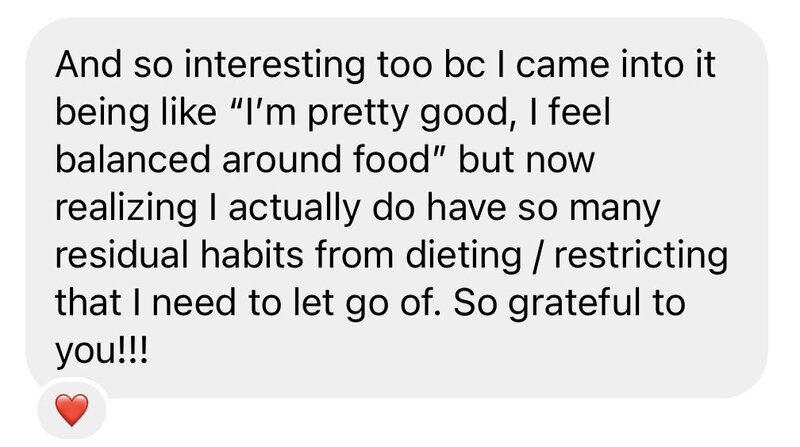Click the word "actually" in the message
Viewport: 800px width, 447px height.
[x=294, y=208]
